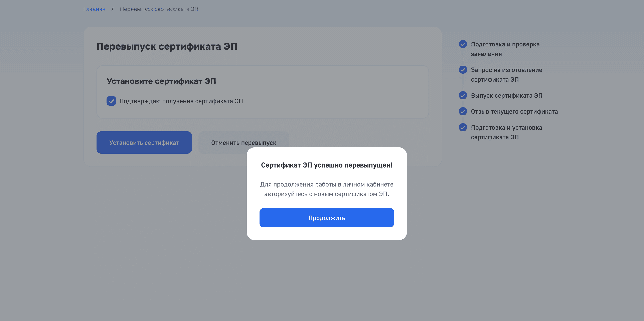Image resolution: width=644 pixels, height=321 pixels.
Task: Toggle the Подтверждаю получение сертификата ЭП checkbox
Action: pyautogui.click(x=111, y=101)
